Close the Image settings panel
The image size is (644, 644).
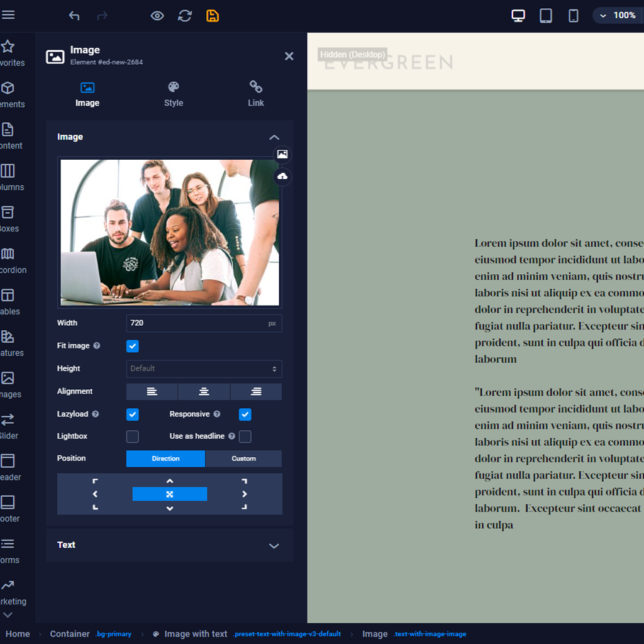[289, 56]
